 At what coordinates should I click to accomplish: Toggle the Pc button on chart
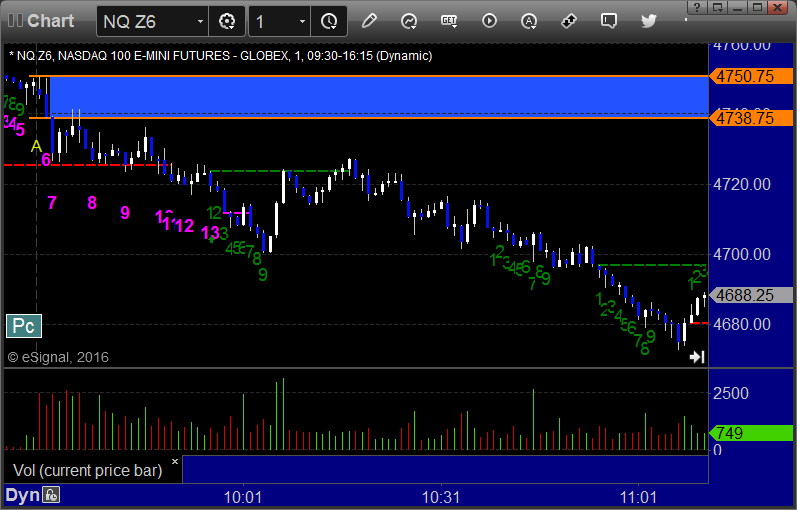[24, 326]
